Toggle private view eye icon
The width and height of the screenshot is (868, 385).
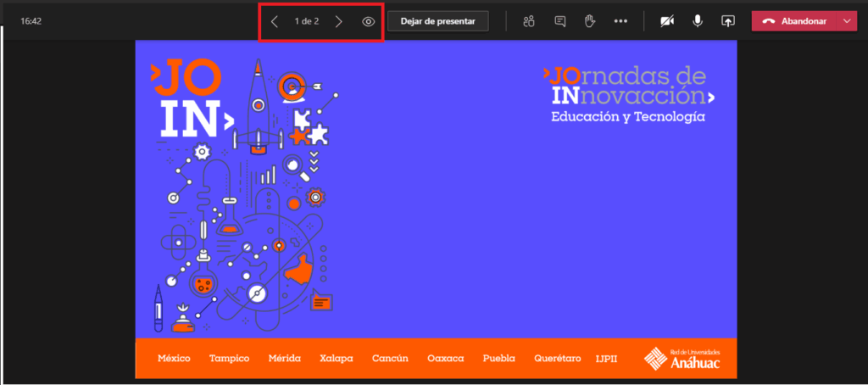pos(368,21)
